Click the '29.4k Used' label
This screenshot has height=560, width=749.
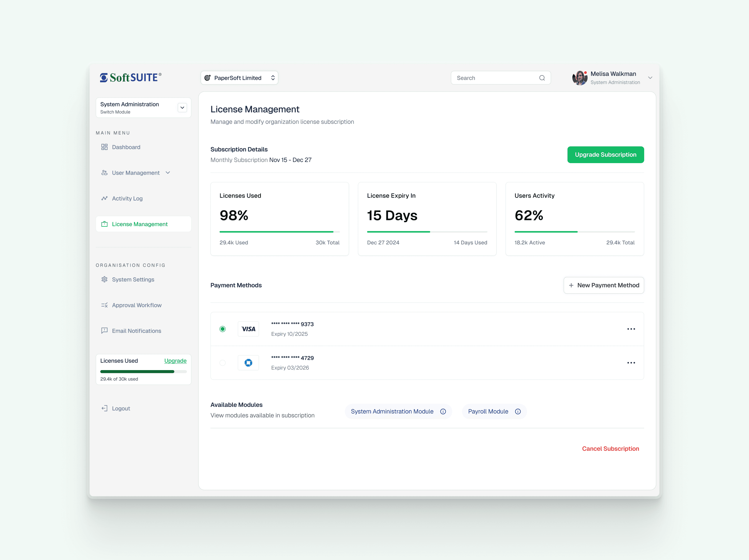point(234,242)
